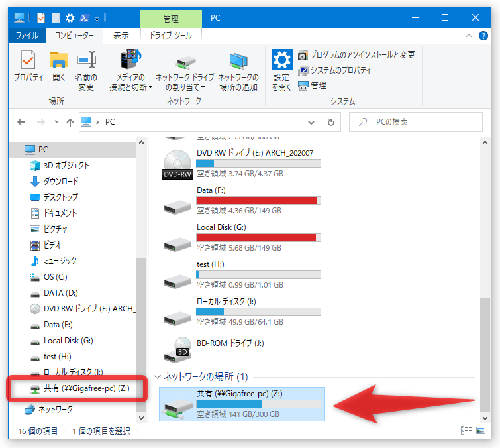Select DVD RW drive (E:) ARCH_202007 item

coord(241,164)
